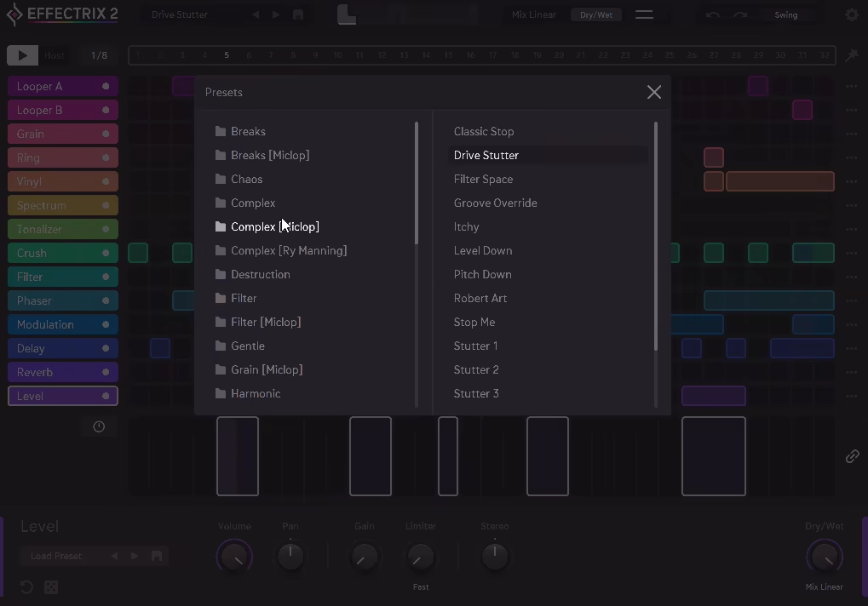Click the chain link icon on the right edge

(x=852, y=456)
